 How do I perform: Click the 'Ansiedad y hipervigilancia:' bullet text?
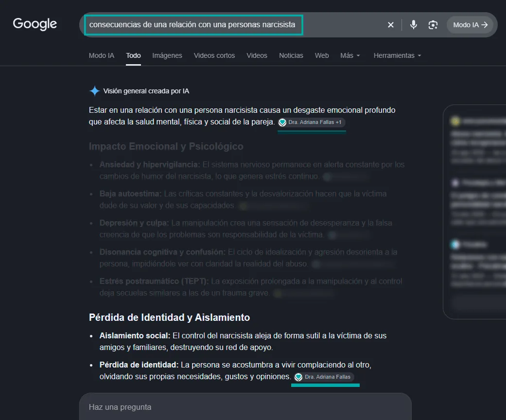pos(150,165)
